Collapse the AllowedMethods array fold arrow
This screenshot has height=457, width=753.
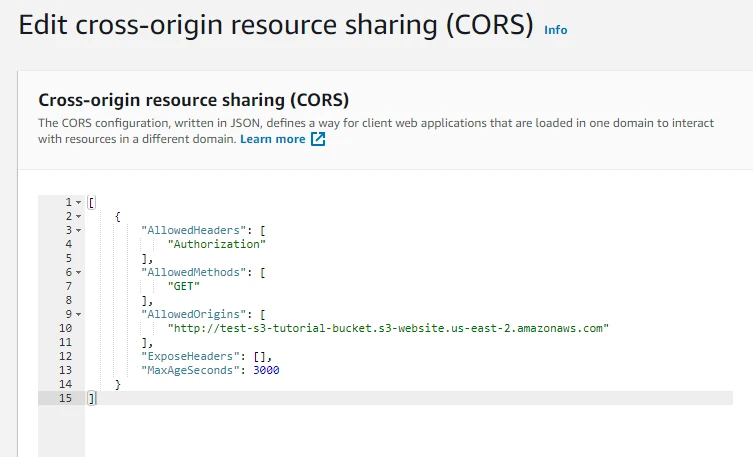[79, 272]
